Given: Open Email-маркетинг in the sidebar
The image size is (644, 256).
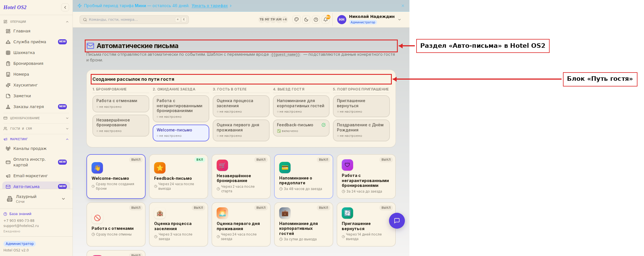Looking at the screenshot, I should (x=36, y=176).
